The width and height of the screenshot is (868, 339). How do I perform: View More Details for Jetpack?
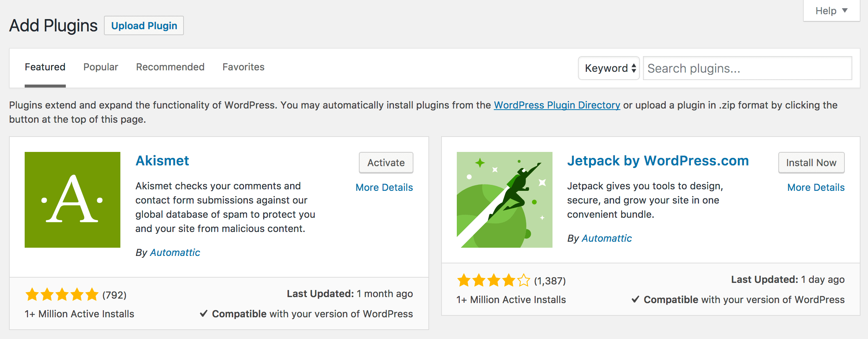(816, 187)
